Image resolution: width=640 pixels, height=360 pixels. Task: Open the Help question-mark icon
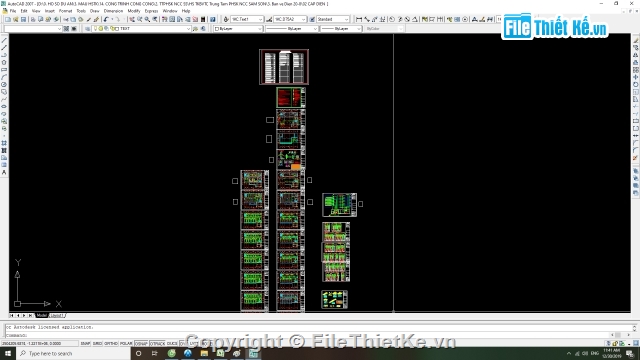[213, 19]
